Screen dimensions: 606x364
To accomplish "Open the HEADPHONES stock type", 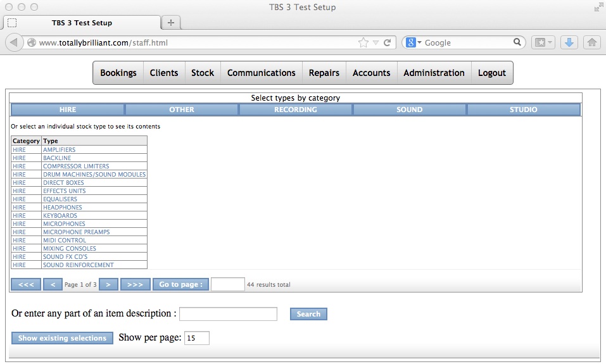I will click(62, 207).
